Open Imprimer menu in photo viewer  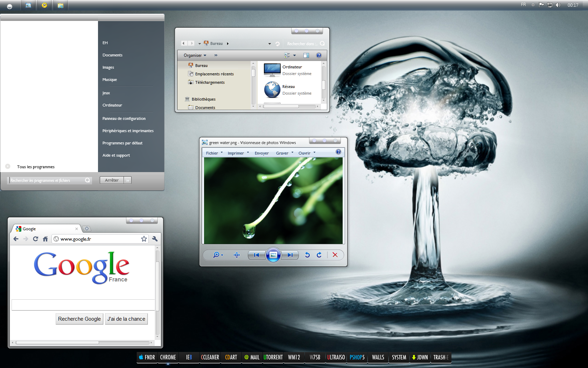coord(238,153)
